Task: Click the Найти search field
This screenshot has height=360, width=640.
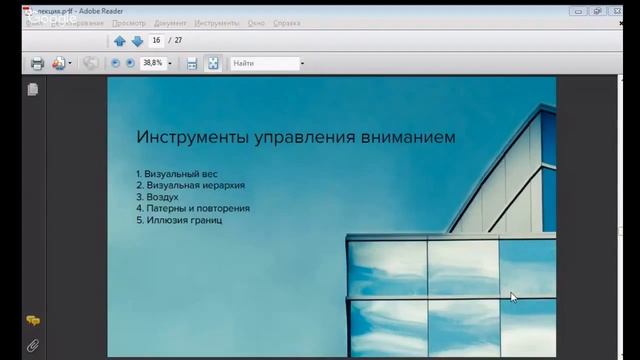Action: [x=265, y=63]
